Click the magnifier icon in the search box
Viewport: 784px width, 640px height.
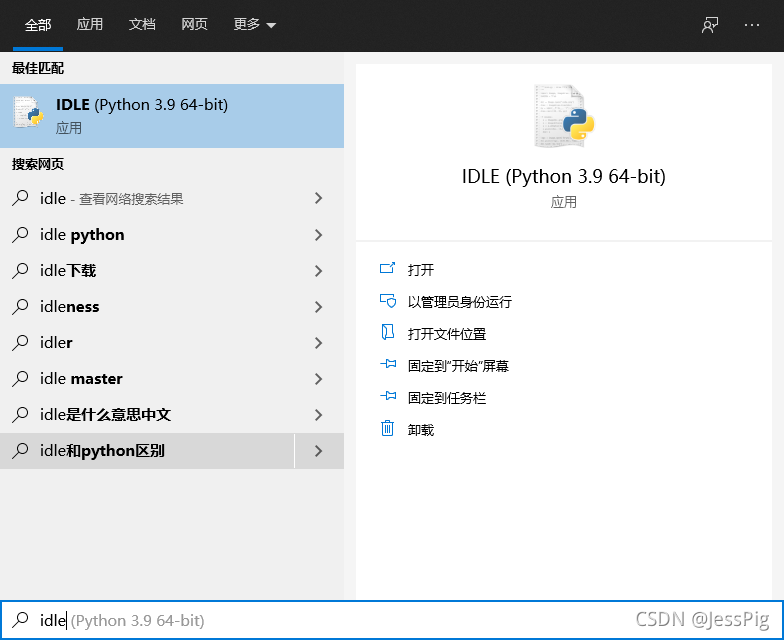click(x=20, y=620)
